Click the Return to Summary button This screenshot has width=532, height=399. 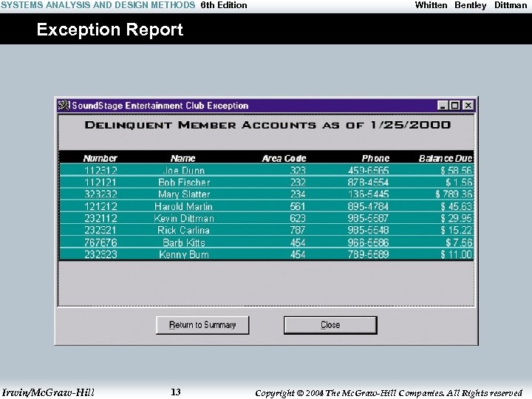pyautogui.click(x=202, y=325)
